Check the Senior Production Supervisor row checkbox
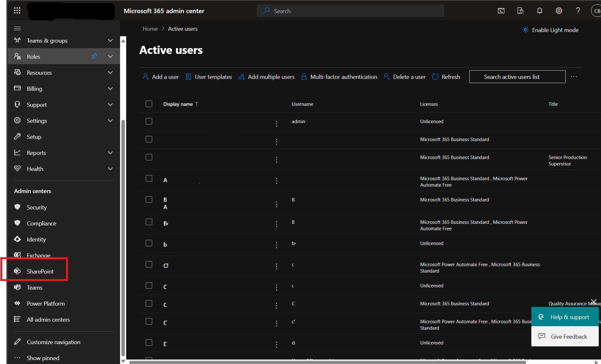 [149, 157]
